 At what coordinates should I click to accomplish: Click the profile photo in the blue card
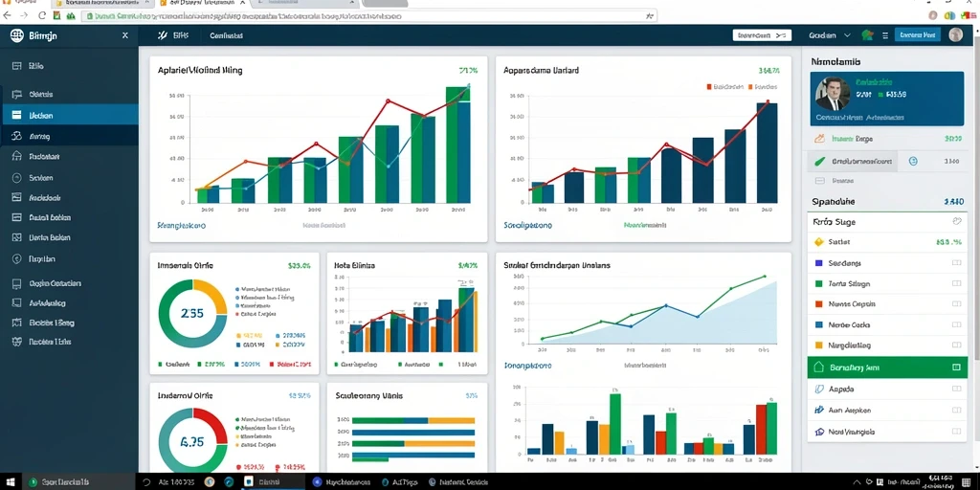pyautogui.click(x=833, y=94)
